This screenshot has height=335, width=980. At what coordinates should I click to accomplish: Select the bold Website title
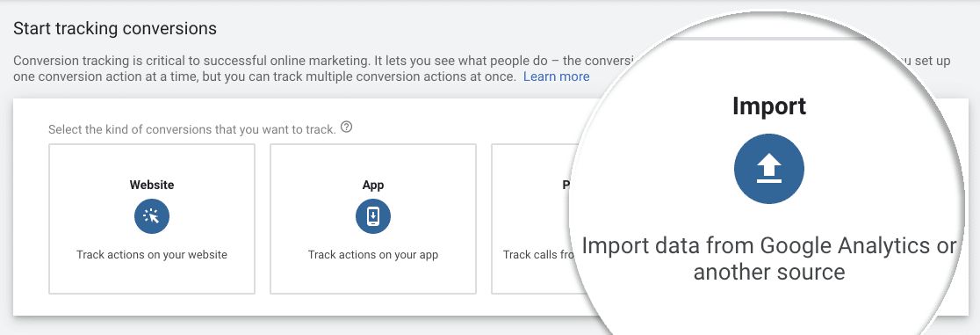point(152,185)
